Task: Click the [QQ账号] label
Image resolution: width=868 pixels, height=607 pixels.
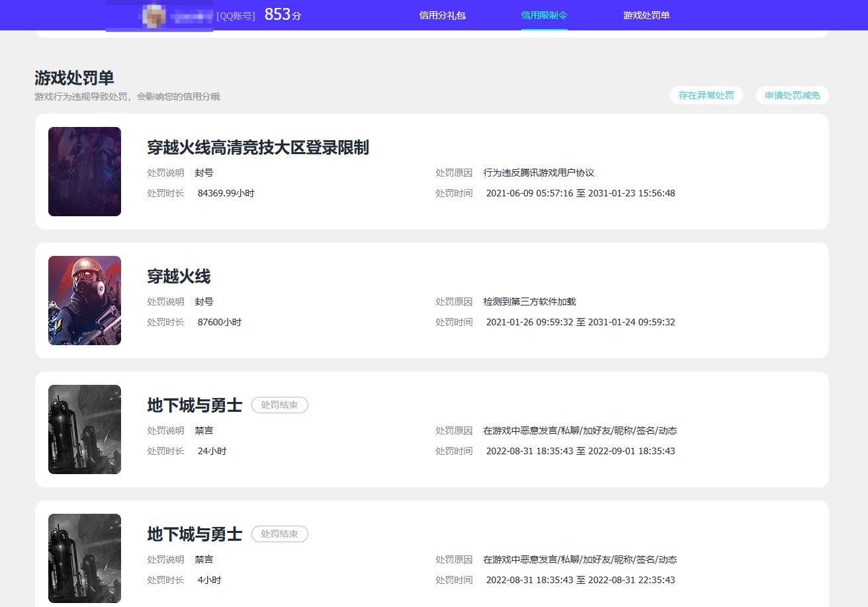Action: pos(236,16)
